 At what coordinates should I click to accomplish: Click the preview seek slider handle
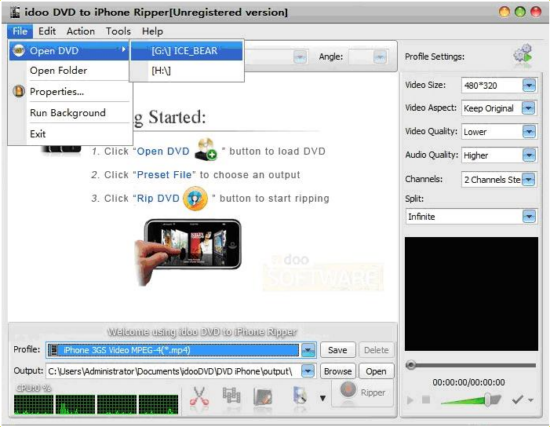410,365
